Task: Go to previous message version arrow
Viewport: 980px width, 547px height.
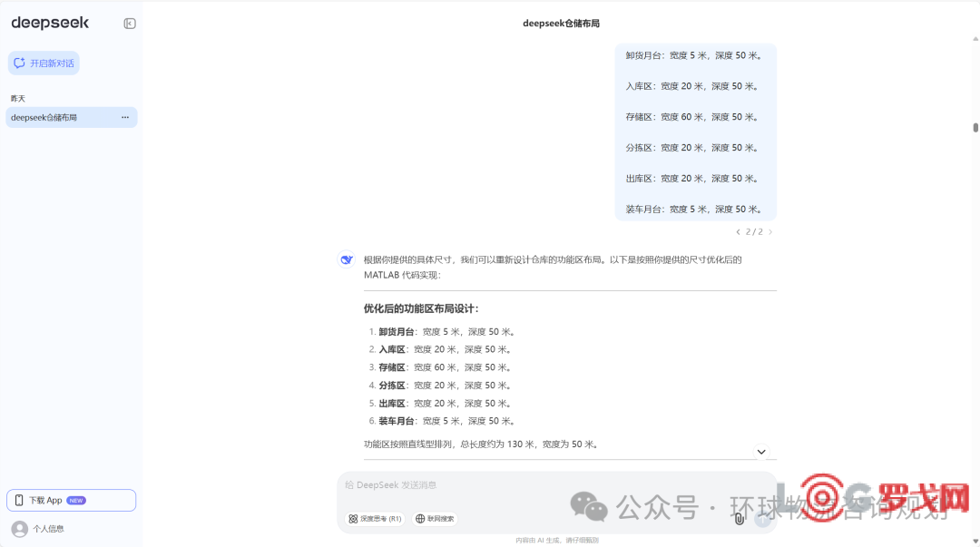Action: (x=738, y=232)
